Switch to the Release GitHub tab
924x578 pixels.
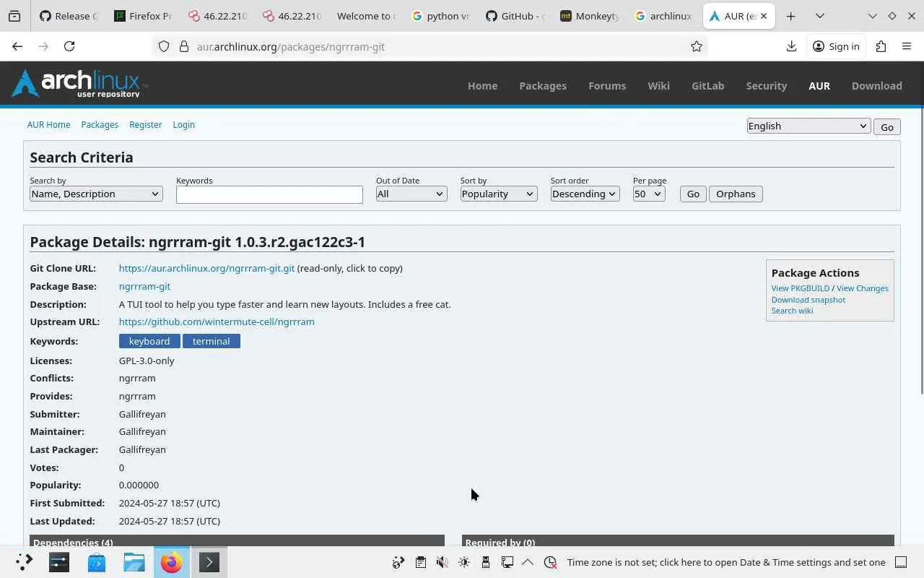(67, 16)
